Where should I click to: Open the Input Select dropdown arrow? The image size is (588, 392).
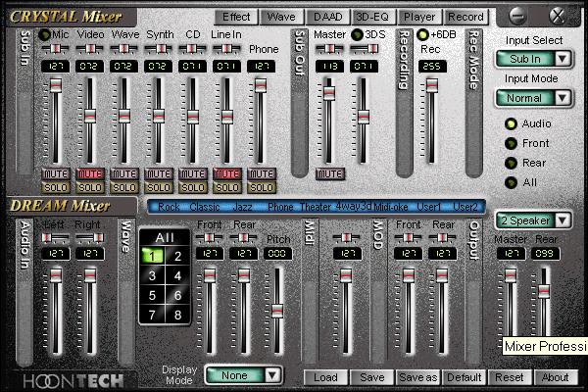tap(563, 59)
